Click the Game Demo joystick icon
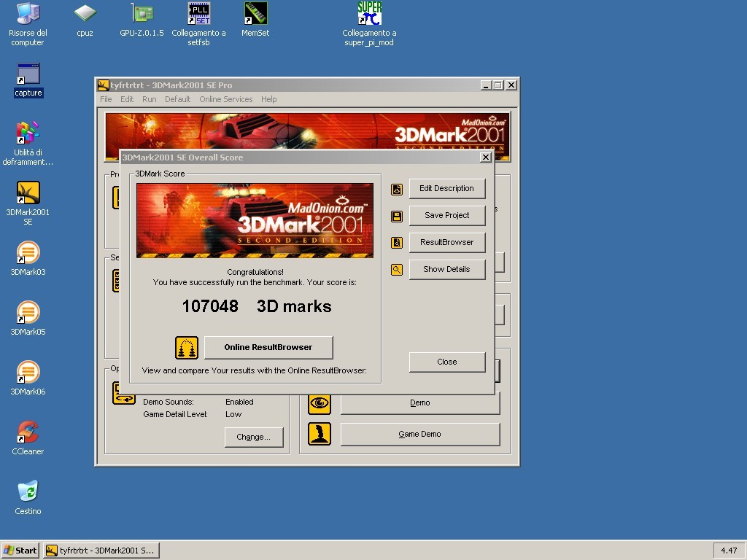 [320, 434]
